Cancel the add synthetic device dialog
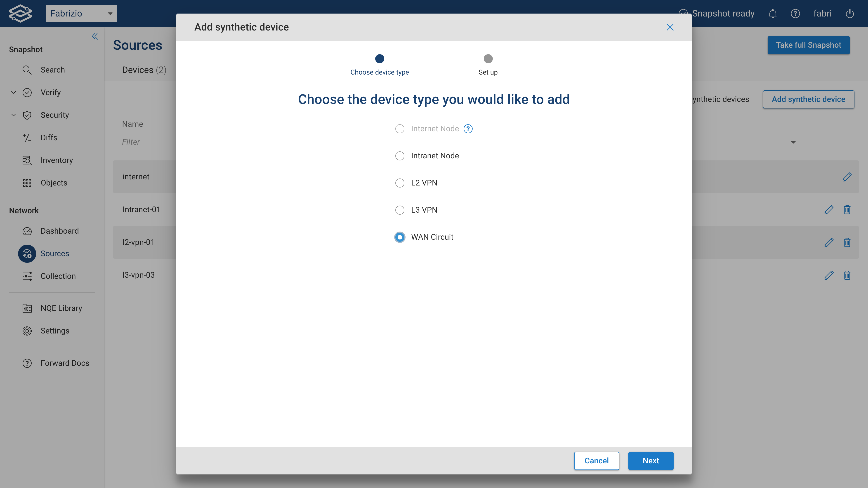The image size is (868, 488). tap(596, 460)
